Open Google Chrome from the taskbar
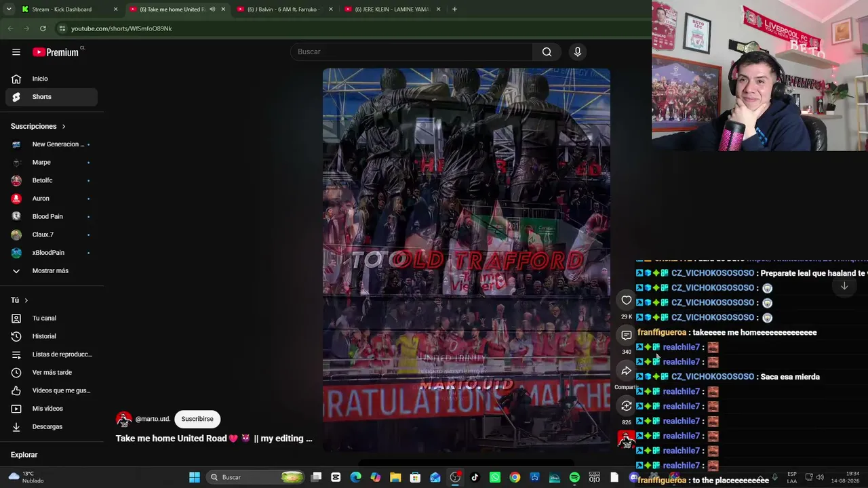868x488 pixels. tap(515, 477)
